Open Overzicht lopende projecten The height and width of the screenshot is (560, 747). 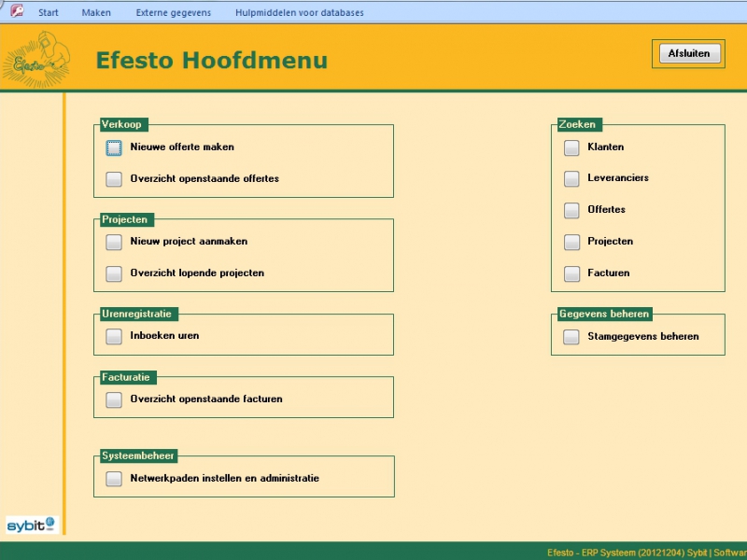click(x=114, y=273)
